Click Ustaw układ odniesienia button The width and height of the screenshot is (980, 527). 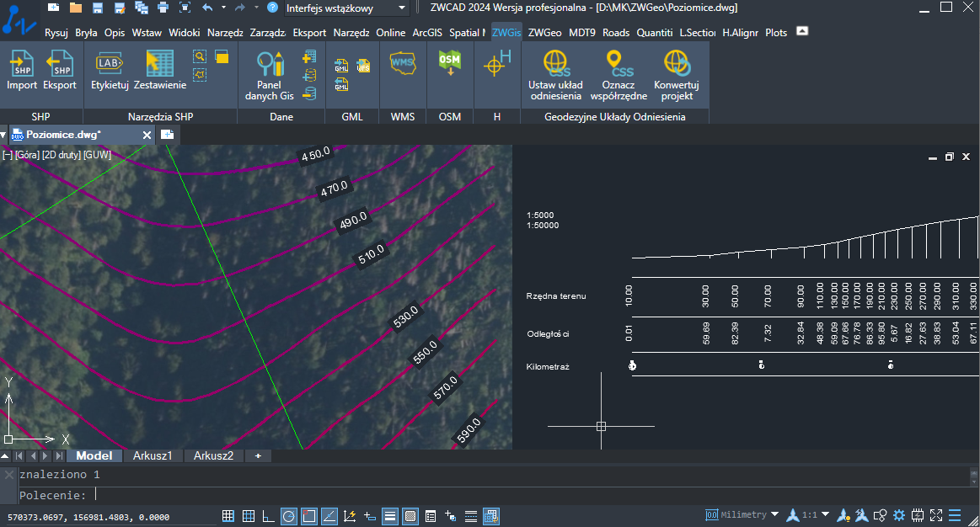click(555, 76)
